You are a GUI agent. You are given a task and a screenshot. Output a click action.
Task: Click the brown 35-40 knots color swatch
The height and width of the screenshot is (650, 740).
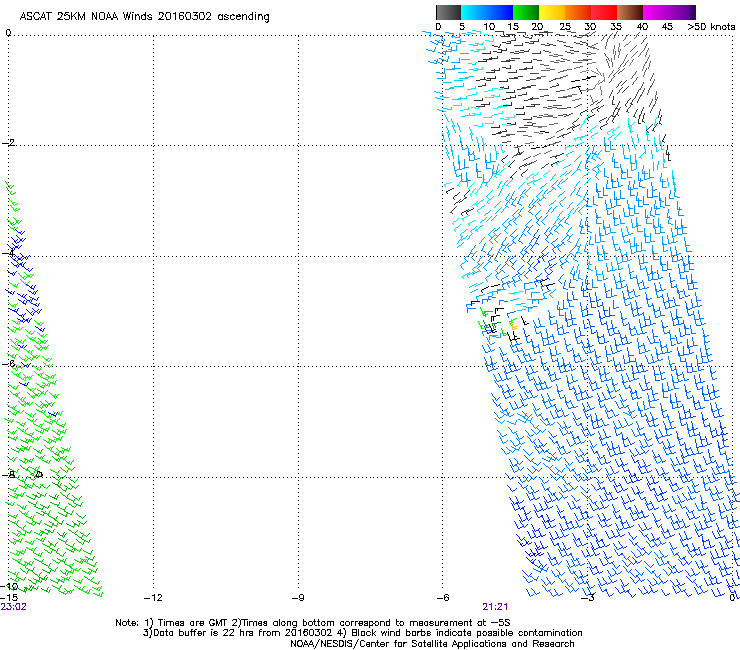click(630, 12)
